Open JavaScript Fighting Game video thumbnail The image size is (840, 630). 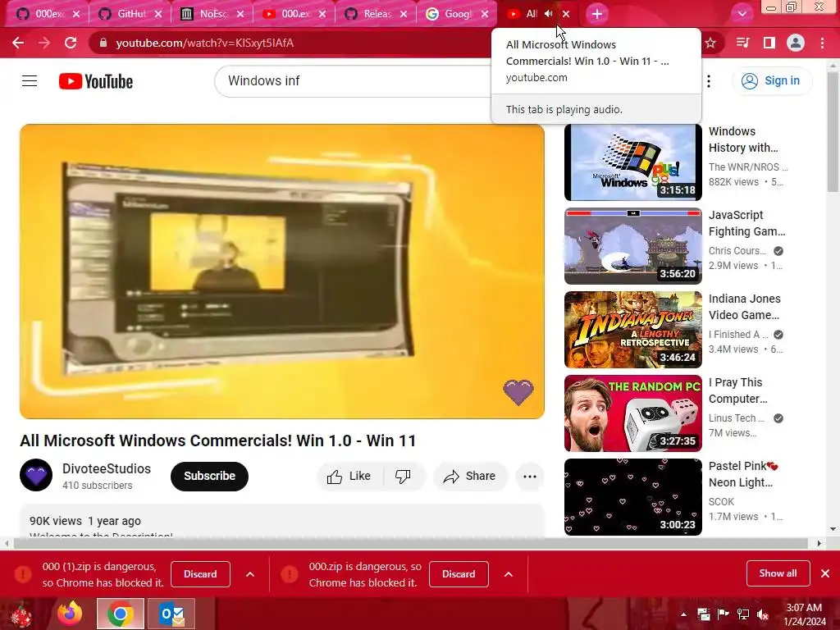pyautogui.click(x=632, y=246)
